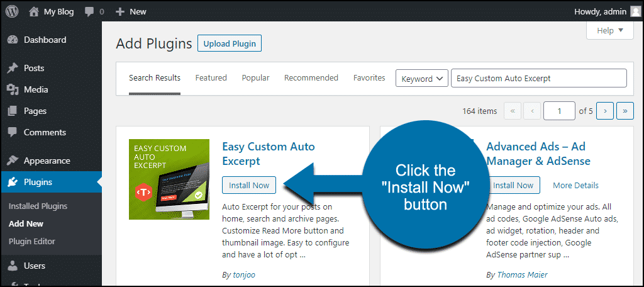644x287 pixels.
Task: Click the Posts pin icon
Action: tap(13, 68)
